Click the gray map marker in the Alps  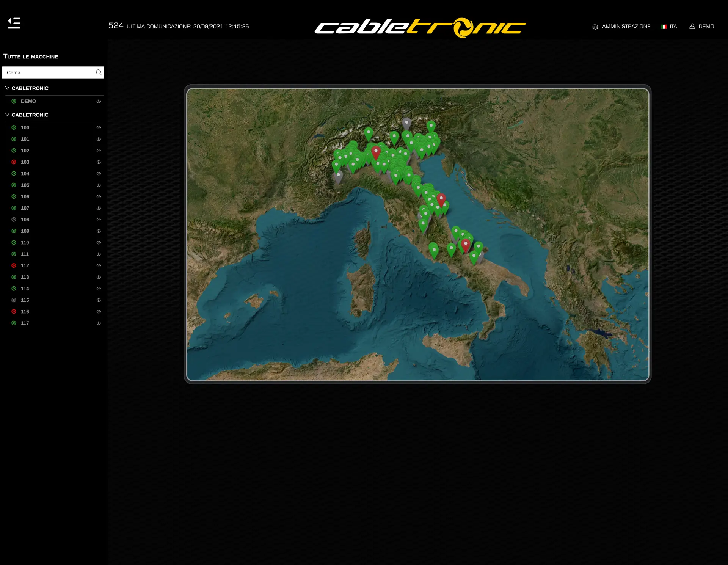coord(406,123)
